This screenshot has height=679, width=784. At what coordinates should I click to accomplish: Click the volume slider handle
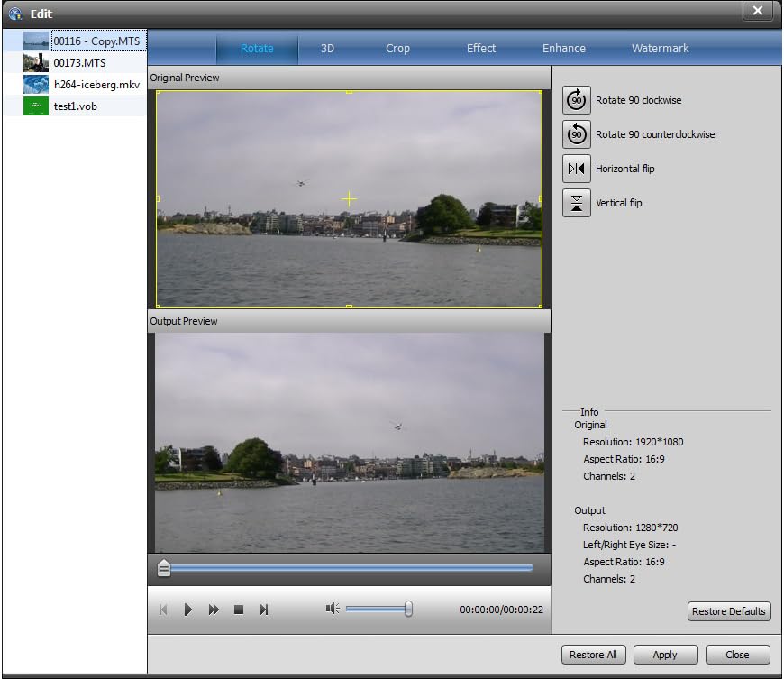tap(408, 610)
